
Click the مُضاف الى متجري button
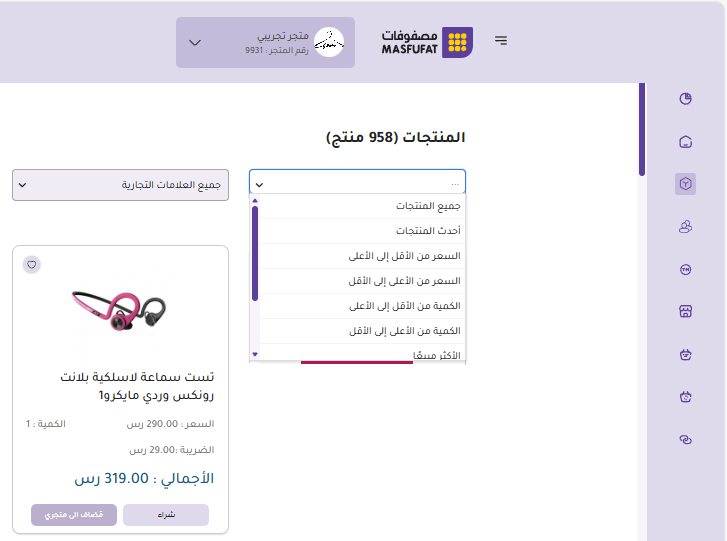tap(74, 515)
